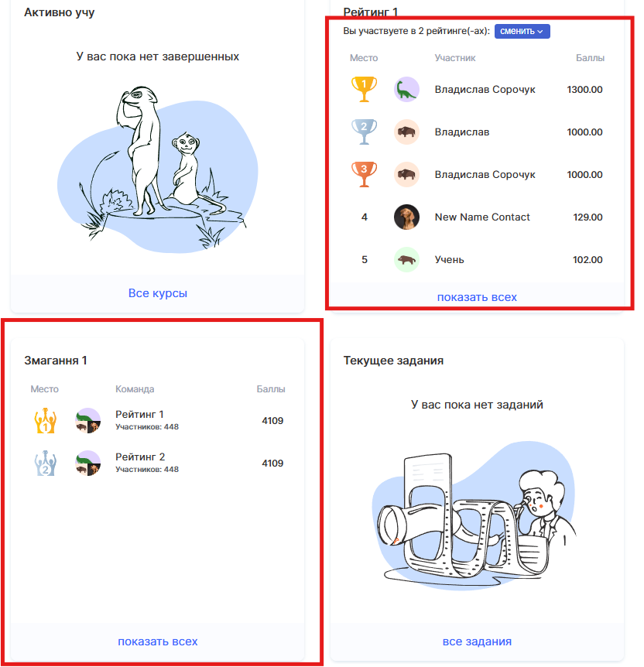Select the Рейтинг 2 team name
Viewport: 644px width, 667px height.
pyautogui.click(x=140, y=457)
